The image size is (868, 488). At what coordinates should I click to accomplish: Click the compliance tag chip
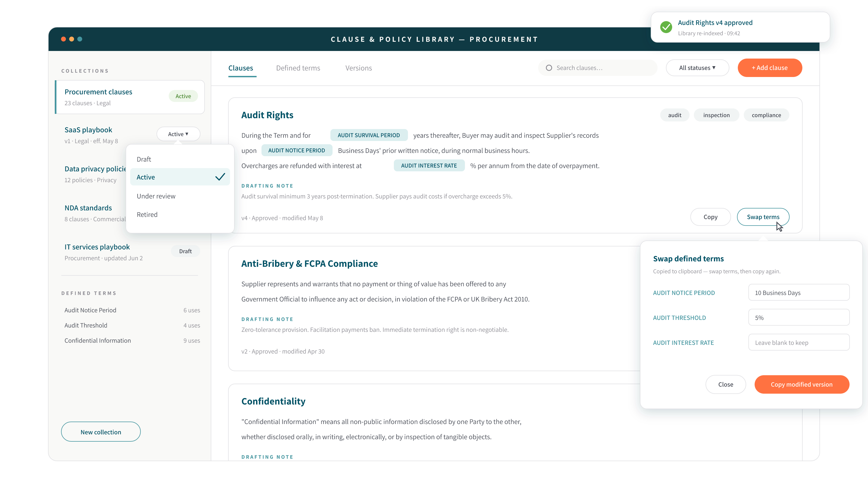[766, 115]
